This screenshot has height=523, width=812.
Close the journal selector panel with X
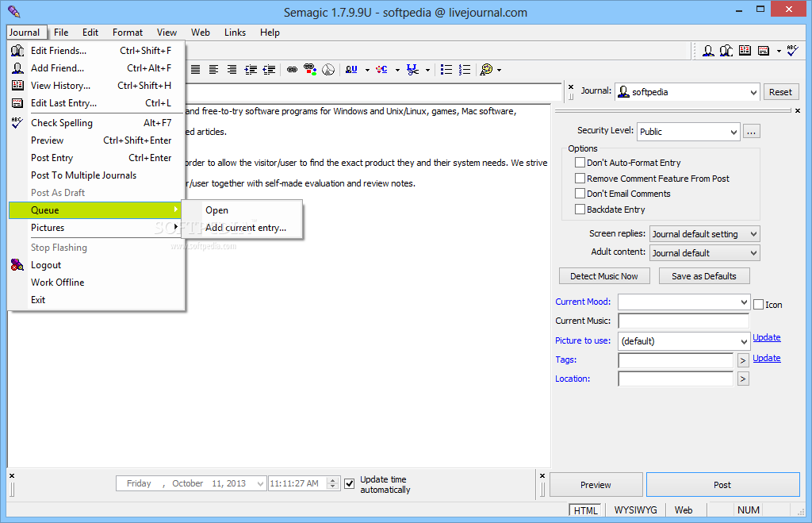[571, 87]
